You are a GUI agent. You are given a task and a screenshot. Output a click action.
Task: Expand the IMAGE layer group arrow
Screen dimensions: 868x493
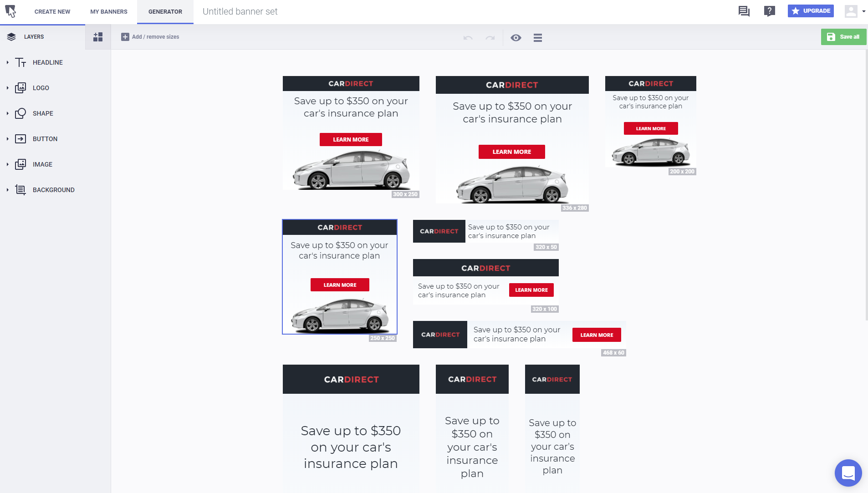[x=7, y=164]
